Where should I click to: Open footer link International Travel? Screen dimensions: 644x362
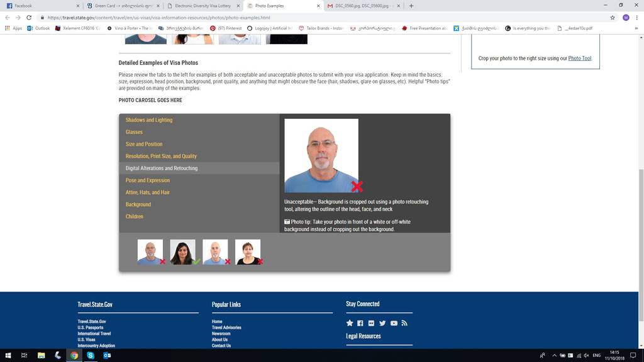point(94,334)
